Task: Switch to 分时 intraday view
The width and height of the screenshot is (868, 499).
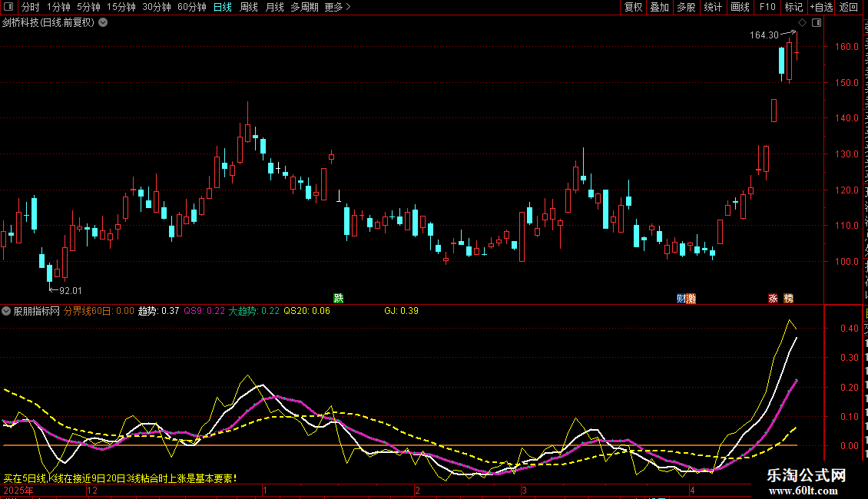Action: tap(31, 7)
